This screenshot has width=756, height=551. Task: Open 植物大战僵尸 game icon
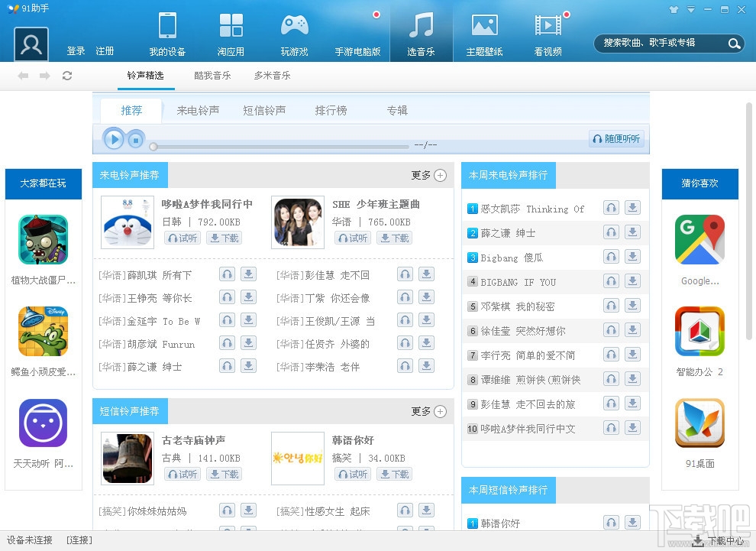[43, 240]
